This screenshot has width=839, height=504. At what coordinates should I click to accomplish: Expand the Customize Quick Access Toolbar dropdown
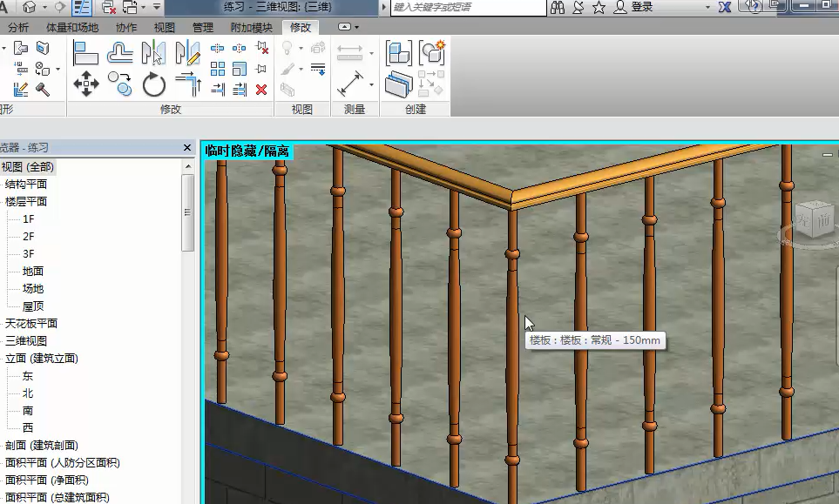[x=157, y=8]
